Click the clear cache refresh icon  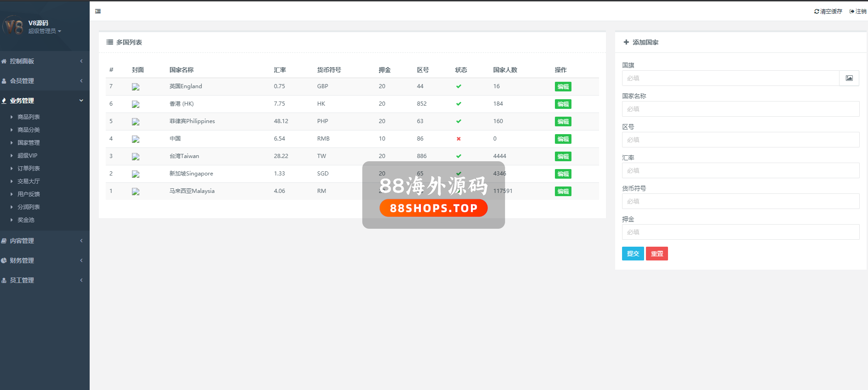point(817,11)
